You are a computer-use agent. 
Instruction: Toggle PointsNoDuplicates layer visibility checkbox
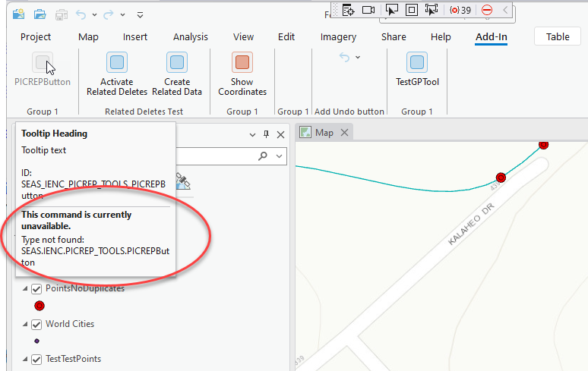pos(36,289)
